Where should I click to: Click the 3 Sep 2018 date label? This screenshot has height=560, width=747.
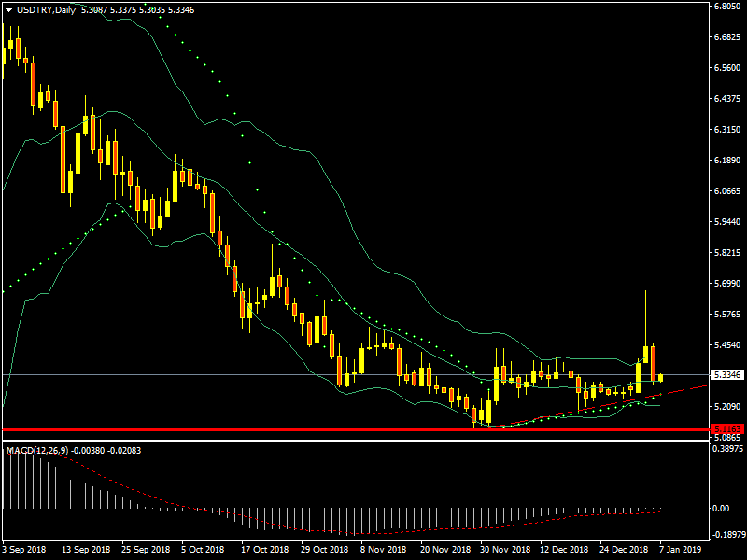pos(24,549)
